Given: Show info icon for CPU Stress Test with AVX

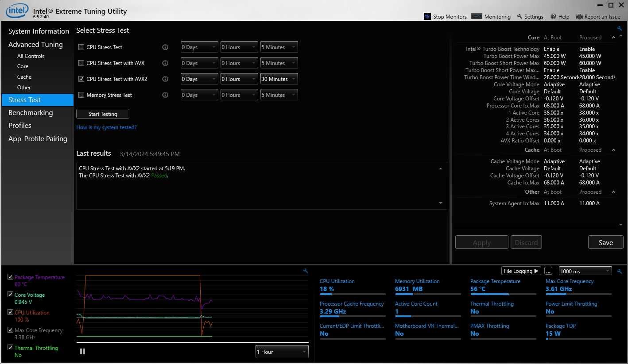Looking at the screenshot, I should pos(165,63).
